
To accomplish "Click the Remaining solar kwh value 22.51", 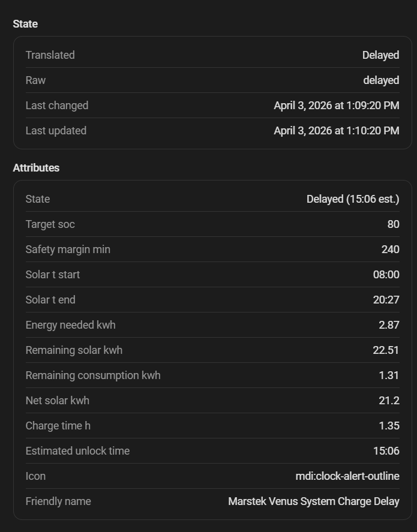I will pos(386,350).
